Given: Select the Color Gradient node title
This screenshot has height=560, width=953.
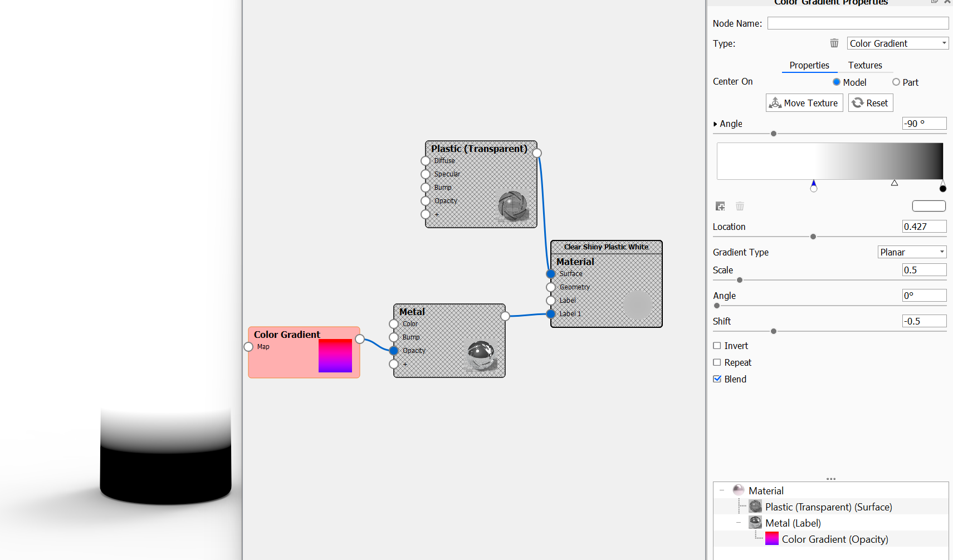Looking at the screenshot, I should pyautogui.click(x=287, y=335).
